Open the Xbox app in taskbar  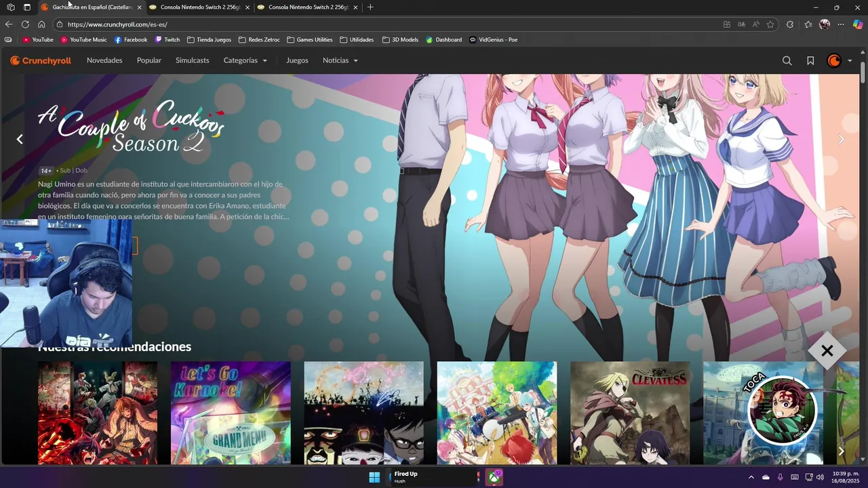coord(495,477)
